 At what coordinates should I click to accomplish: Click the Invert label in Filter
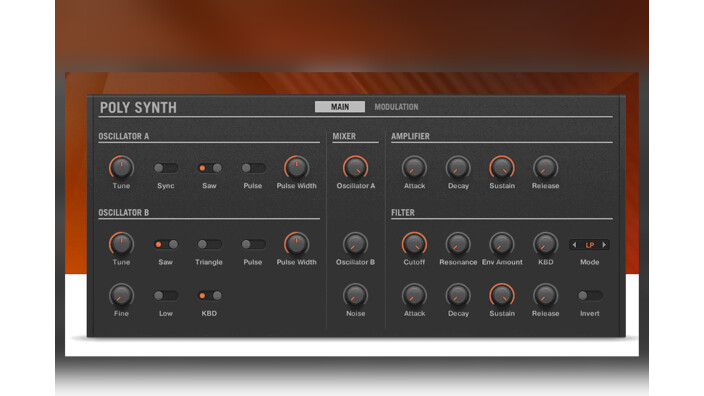coord(590,313)
